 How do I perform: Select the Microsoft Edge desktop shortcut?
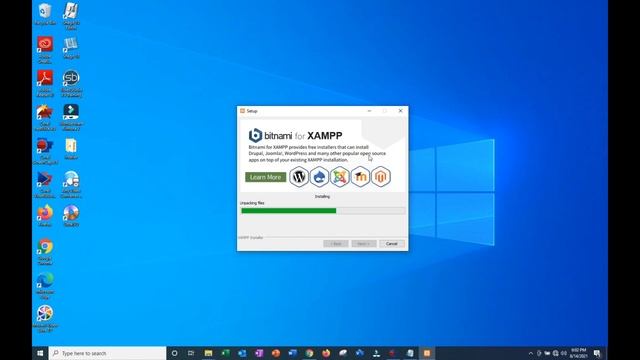coord(45,286)
